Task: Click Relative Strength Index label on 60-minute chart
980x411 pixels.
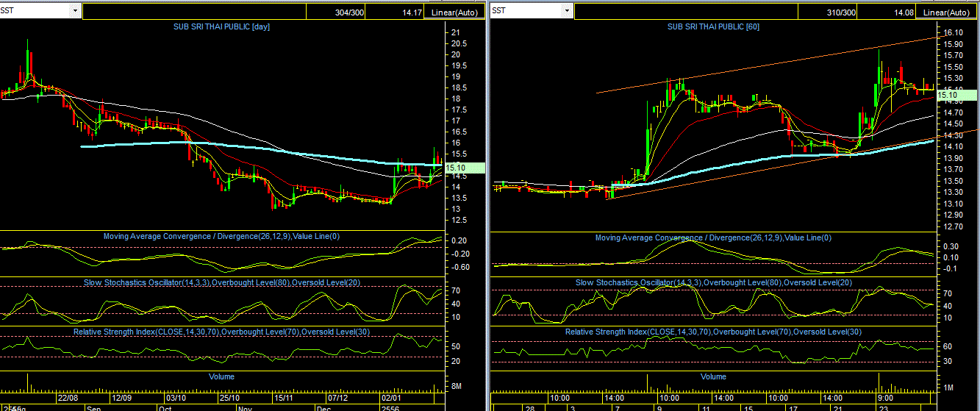Action: [x=712, y=332]
